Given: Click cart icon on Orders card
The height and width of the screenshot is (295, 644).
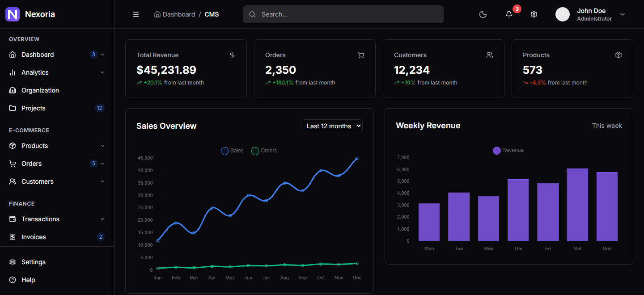Looking at the screenshot, I should pos(361,55).
